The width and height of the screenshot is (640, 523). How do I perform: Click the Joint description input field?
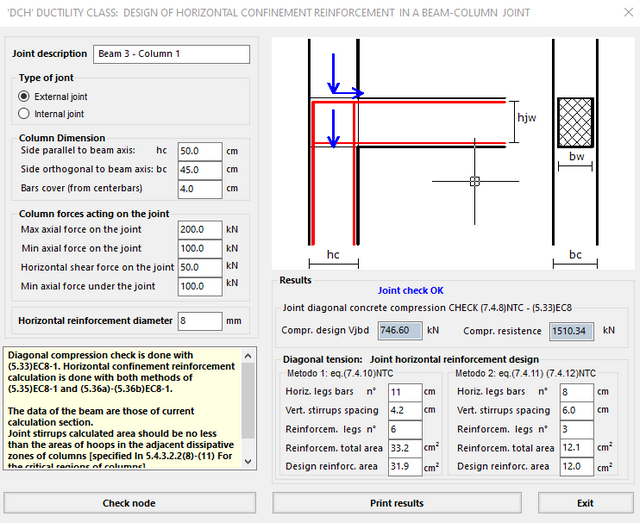pos(171,54)
